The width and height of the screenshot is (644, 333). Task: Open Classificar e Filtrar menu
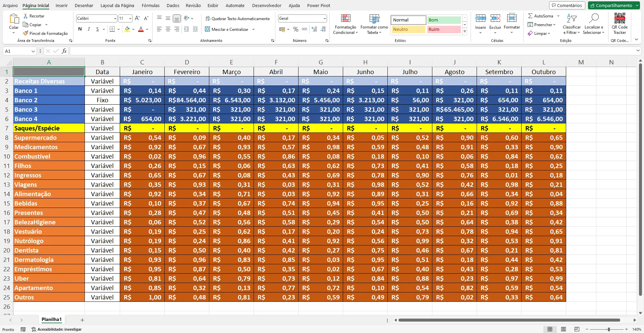[x=572, y=24]
